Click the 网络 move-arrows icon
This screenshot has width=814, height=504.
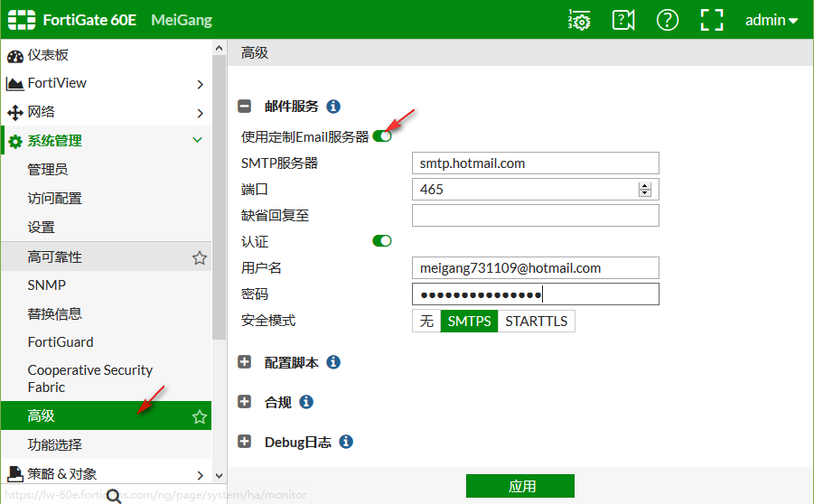coord(15,113)
